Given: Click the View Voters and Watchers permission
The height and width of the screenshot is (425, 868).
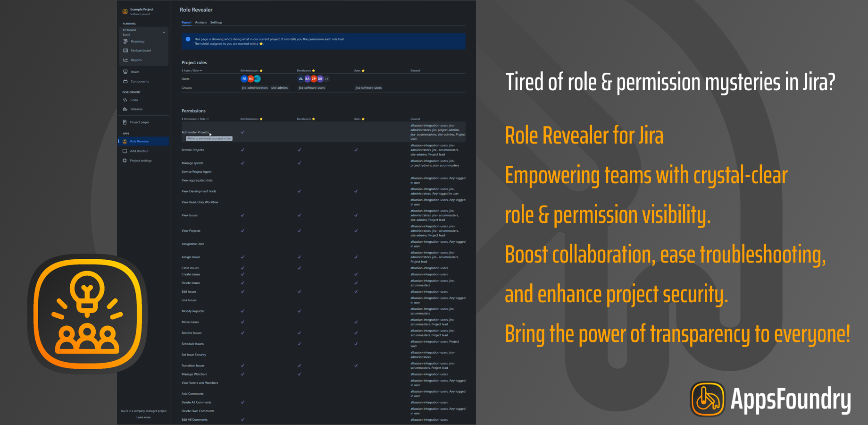Looking at the screenshot, I should tap(200, 383).
